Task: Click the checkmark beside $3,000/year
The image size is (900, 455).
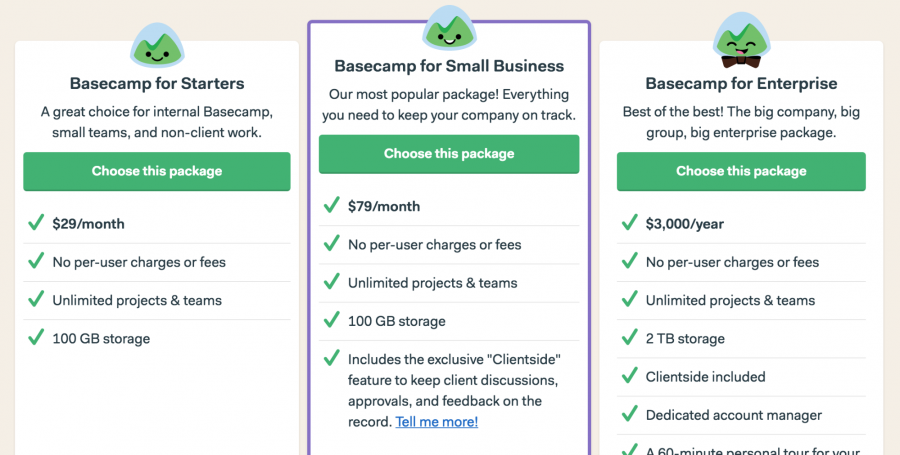Action: point(630,223)
